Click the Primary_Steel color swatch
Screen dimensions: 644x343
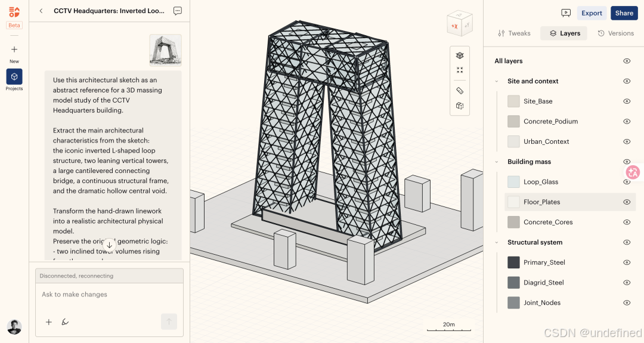coord(513,262)
